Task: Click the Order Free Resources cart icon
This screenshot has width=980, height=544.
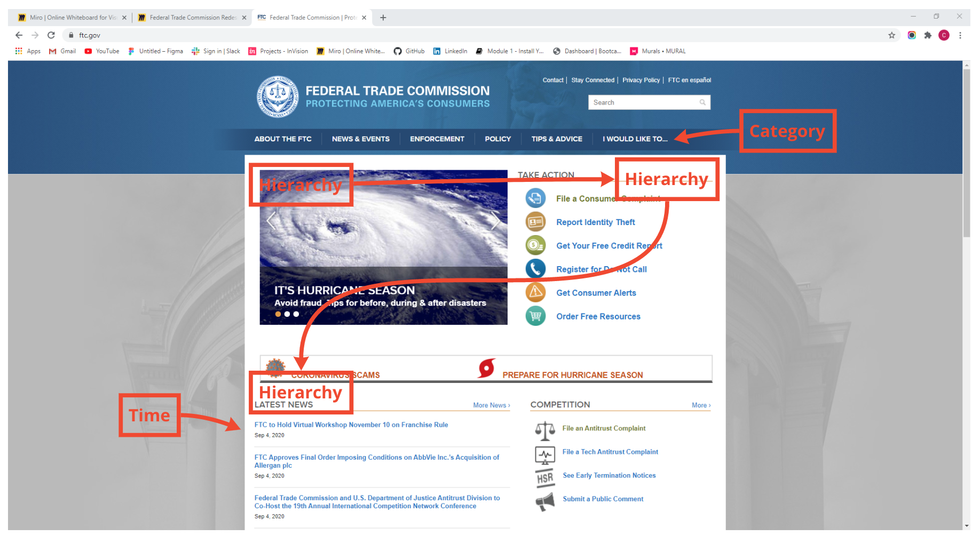Action: click(535, 316)
